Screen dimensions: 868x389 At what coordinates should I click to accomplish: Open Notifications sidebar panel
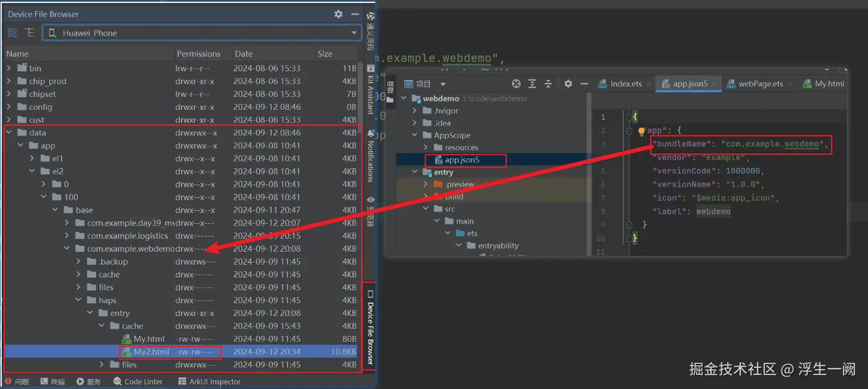[x=370, y=157]
